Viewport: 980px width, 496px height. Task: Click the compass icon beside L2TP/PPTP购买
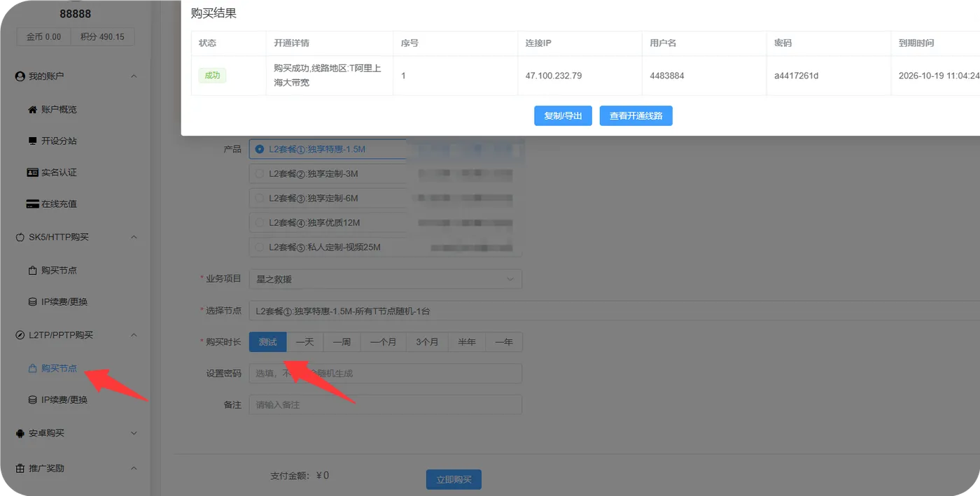[20, 335]
